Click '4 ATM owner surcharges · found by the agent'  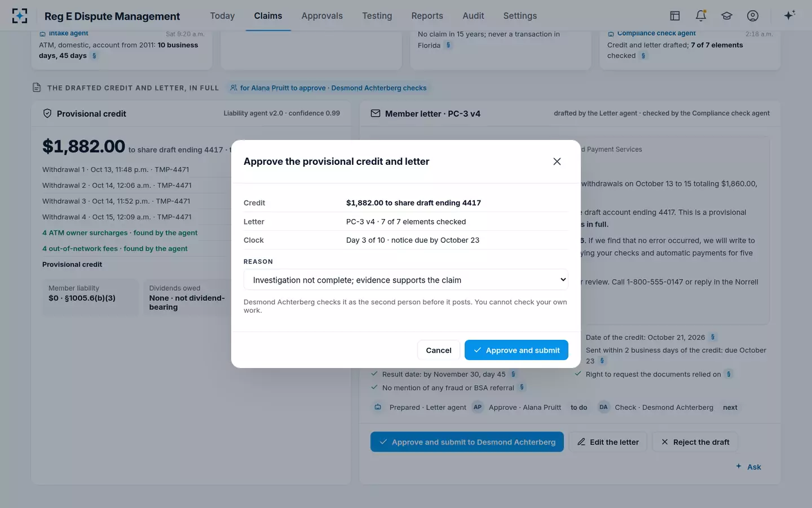click(x=120, y=233)
